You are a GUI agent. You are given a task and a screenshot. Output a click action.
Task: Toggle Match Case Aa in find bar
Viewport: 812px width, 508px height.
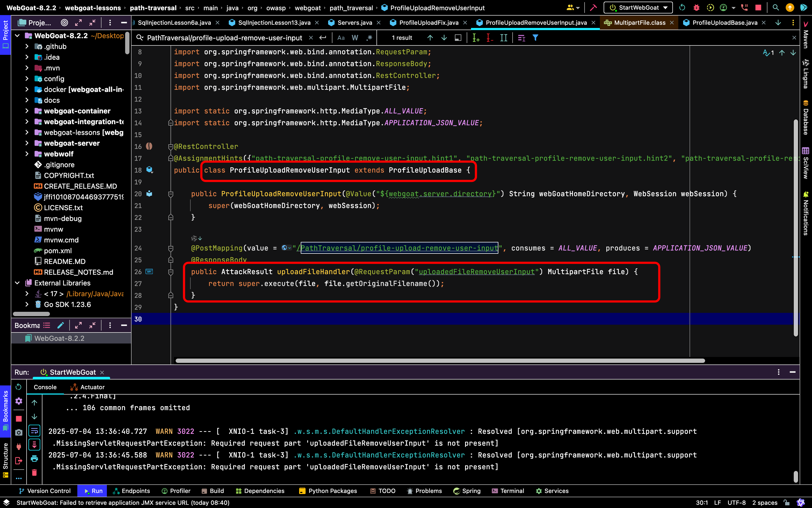tap(341, 38)
